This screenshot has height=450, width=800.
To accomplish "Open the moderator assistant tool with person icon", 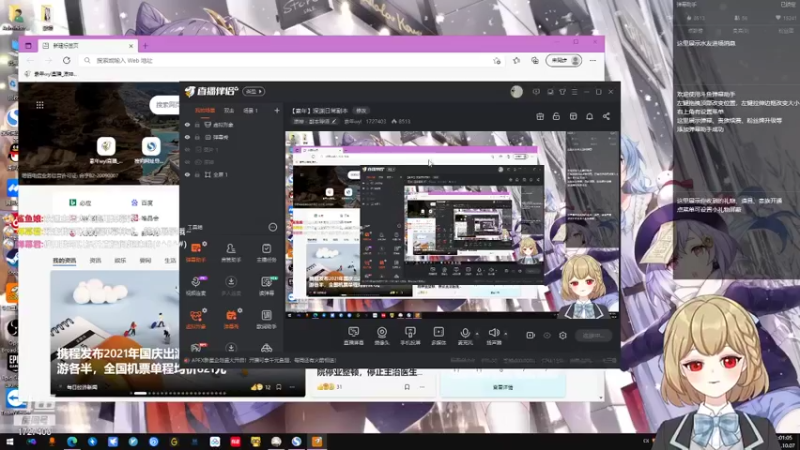I will coord(231,252).
